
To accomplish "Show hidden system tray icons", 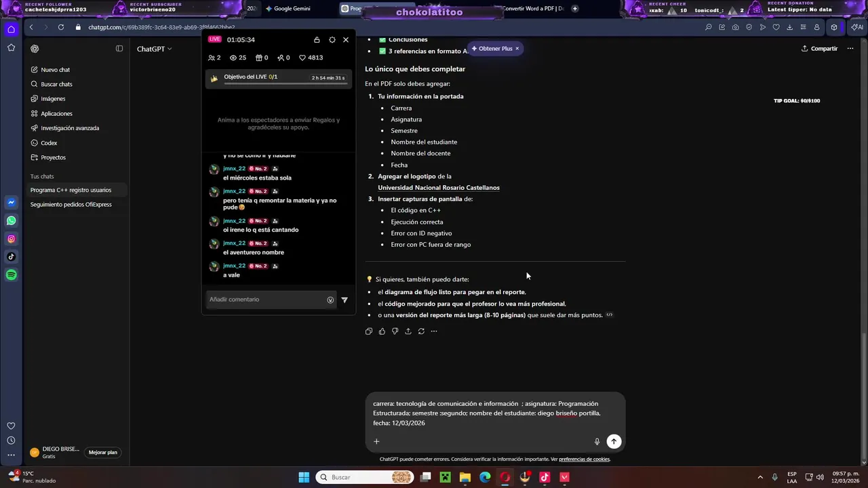I will pyautogui.click(x=759, y=477).
